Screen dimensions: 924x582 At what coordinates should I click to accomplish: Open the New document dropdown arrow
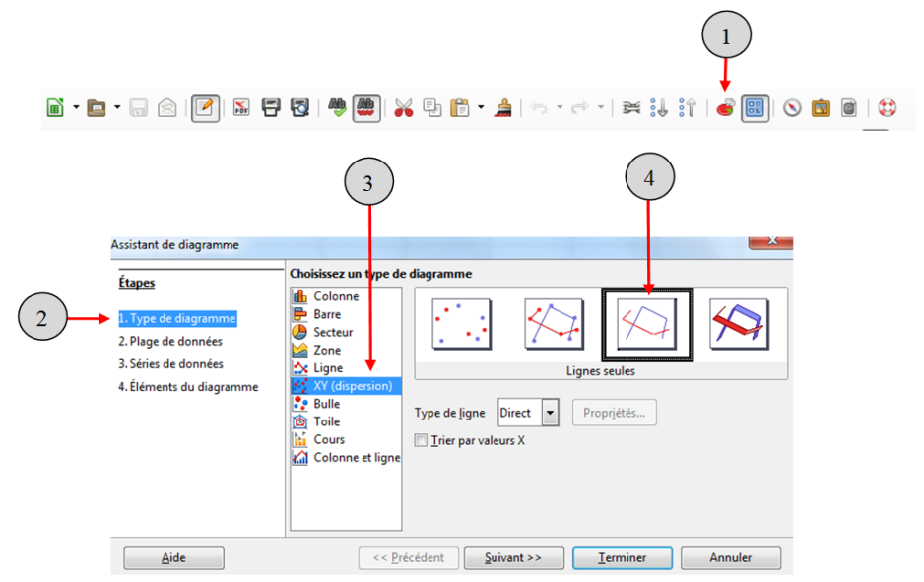coord(76,107)
